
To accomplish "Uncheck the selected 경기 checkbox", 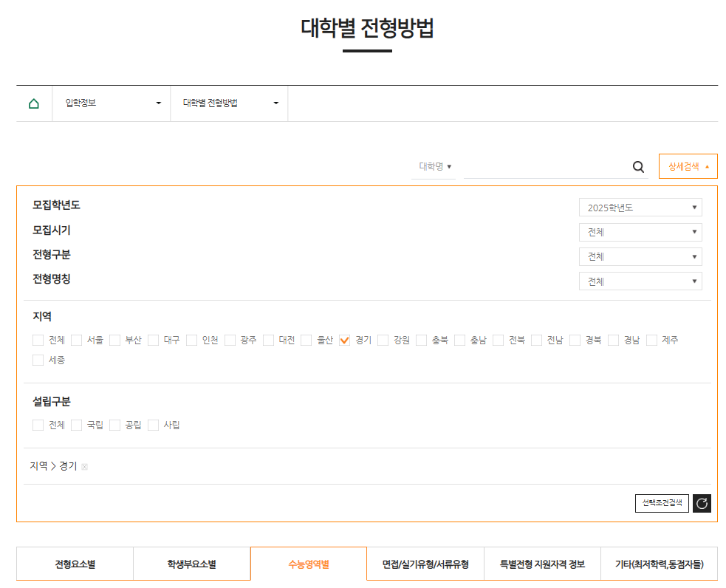I will 344,340.
